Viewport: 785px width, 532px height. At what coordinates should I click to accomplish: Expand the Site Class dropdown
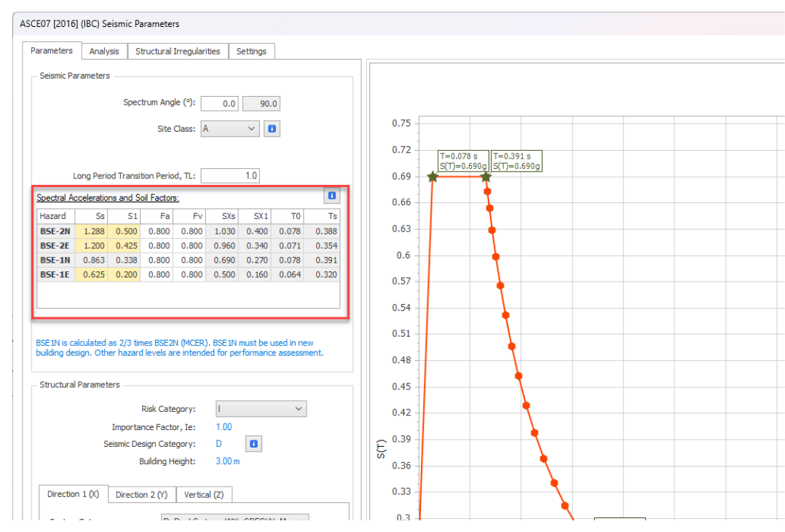pyautogui.click(x=230, y=129)
